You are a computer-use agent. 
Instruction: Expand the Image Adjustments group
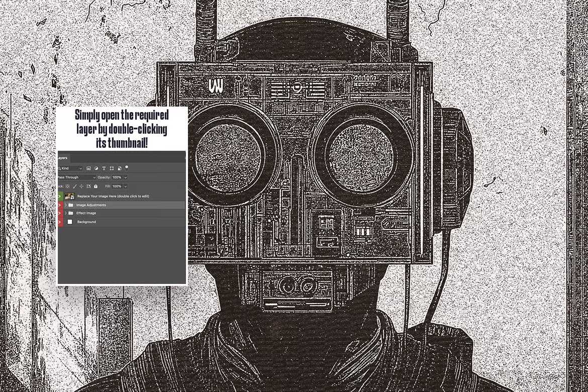point(66,205)
